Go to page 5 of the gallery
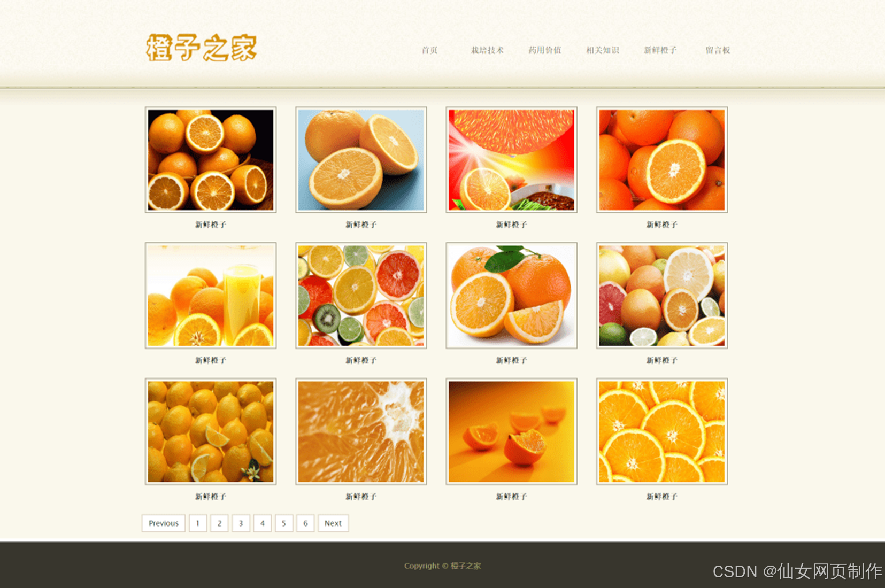885x588 pixels. pyautogui.click(x=283, y=523)
